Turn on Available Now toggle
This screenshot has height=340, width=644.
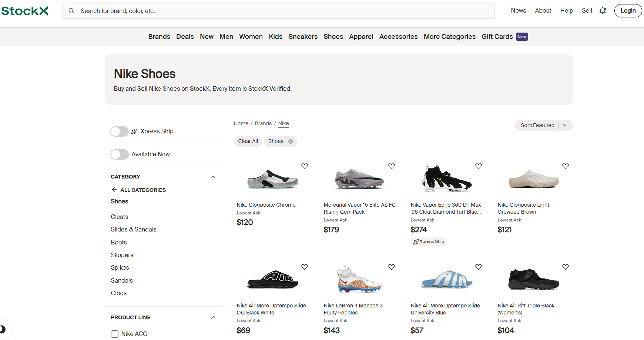click(x=120, y=154)
